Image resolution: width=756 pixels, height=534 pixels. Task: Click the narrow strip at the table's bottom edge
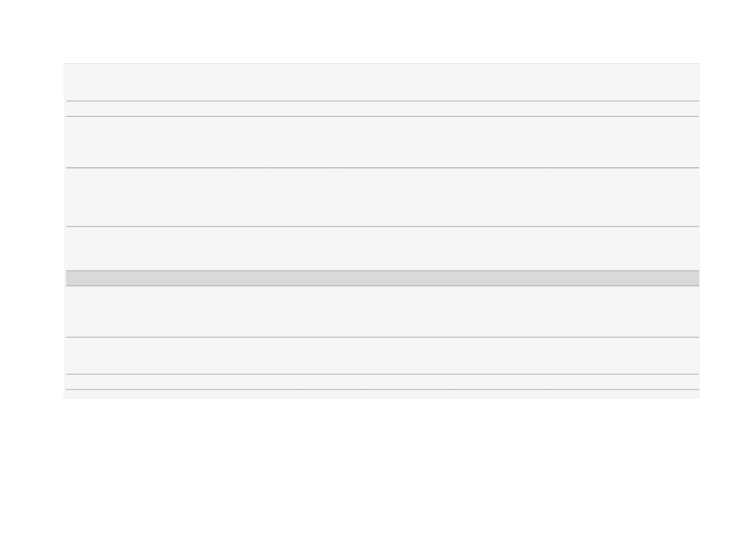383,394
